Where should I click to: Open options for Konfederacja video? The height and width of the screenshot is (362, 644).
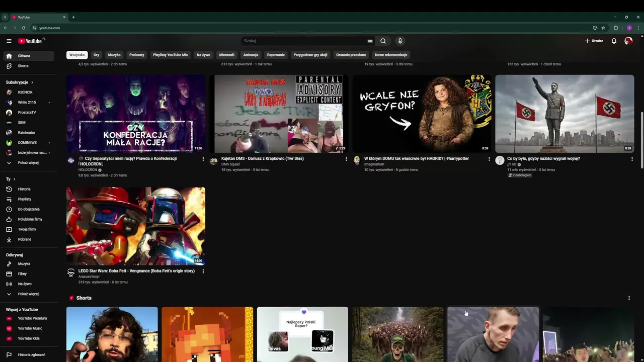point(203,159)
